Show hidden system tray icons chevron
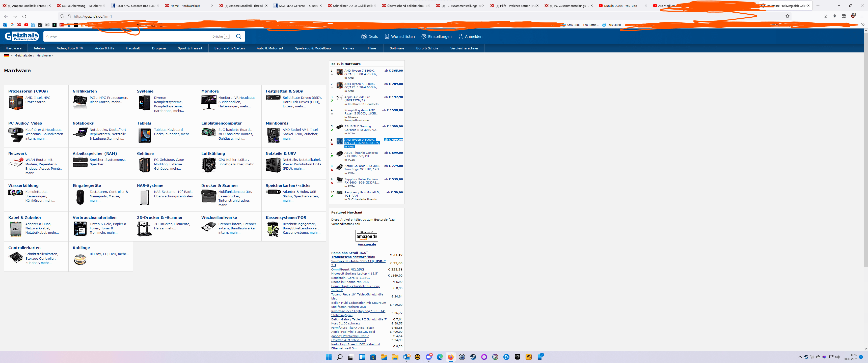Viewport: 868px width, 363px height. click(800, 357)
